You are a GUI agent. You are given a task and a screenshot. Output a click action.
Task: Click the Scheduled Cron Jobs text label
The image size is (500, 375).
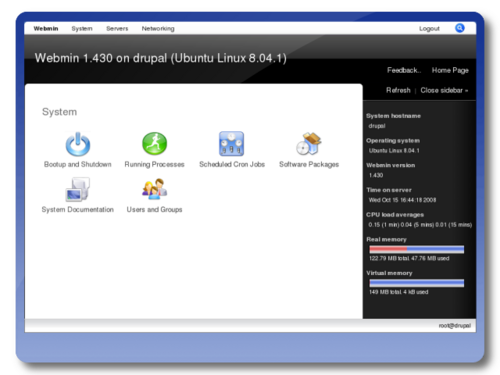coord(232,164)
